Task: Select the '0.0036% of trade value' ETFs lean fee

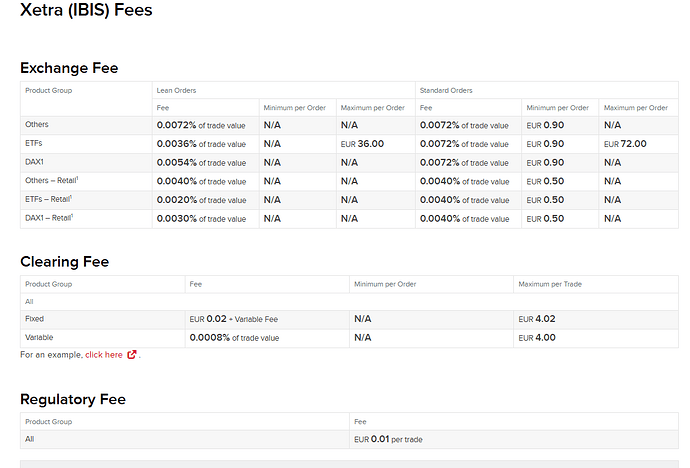Action: [x=201, y=144]
